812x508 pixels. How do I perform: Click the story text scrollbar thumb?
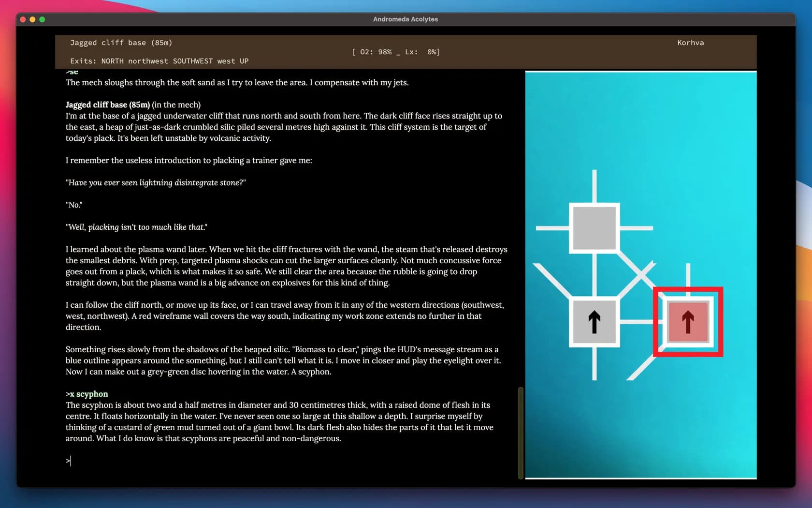pyautogui.click(x=521, y=433)
